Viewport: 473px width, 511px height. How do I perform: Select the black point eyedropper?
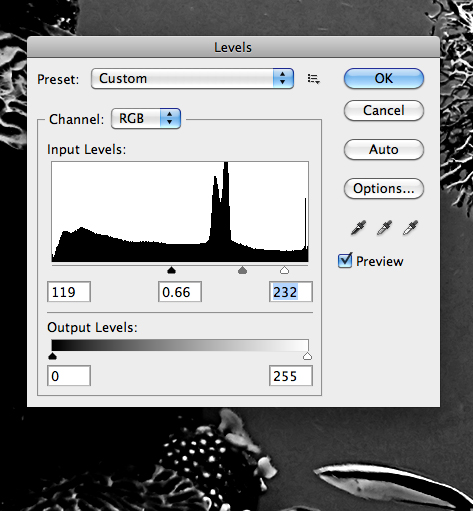pos(358,228)
